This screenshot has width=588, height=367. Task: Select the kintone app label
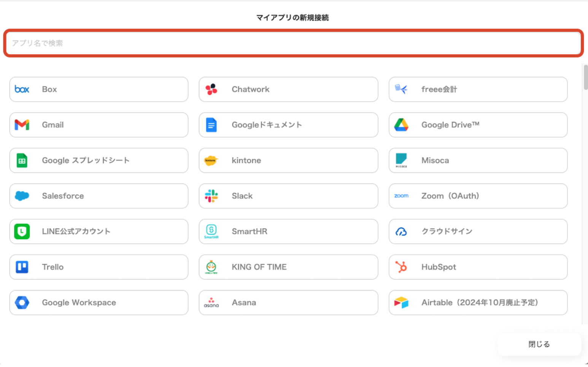point(246,160)
